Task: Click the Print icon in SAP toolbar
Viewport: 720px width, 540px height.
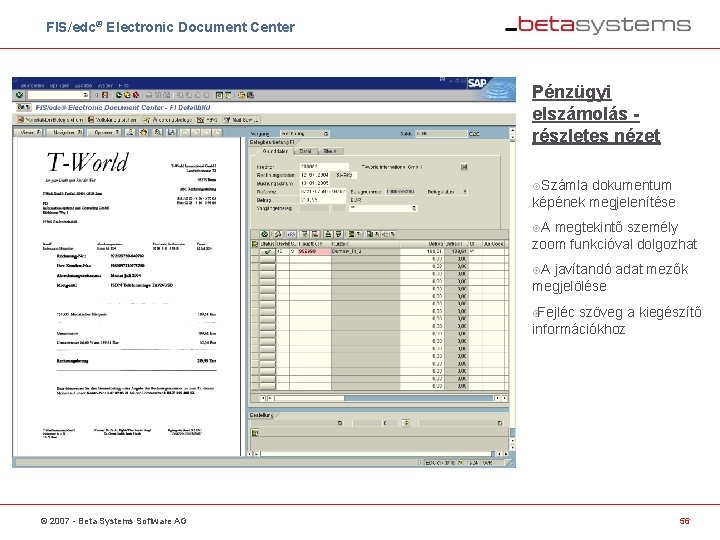Action: (x=149, y=95)
